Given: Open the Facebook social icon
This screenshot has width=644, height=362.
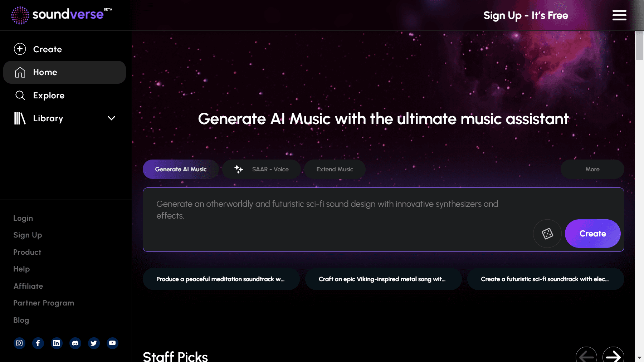Looking at the screenshot, I should coord(38,343).
